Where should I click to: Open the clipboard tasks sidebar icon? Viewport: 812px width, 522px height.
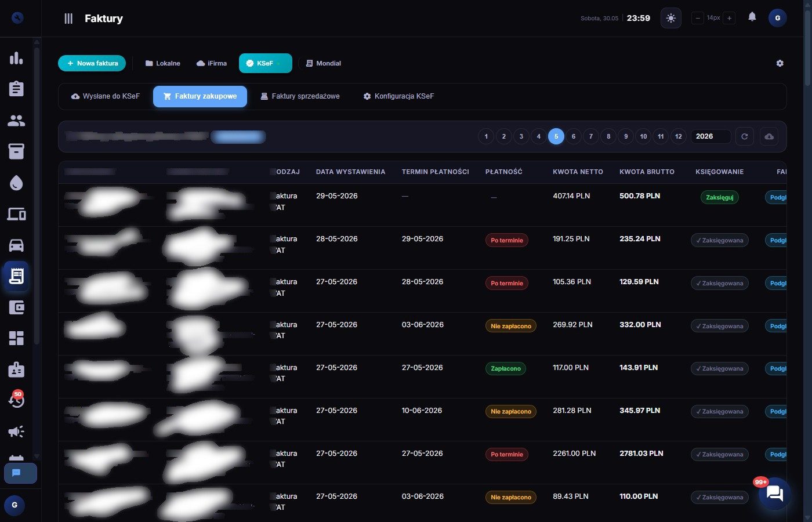coord(16,89)
